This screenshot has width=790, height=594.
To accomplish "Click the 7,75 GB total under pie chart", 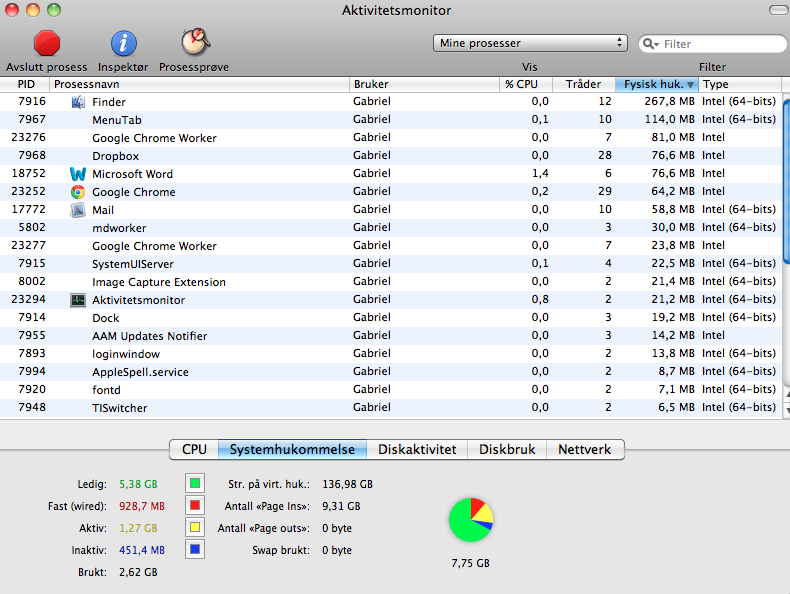I will [471, 563].
